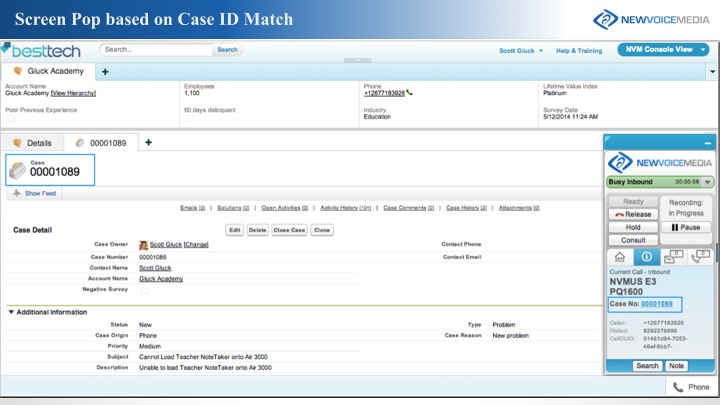
Task: Click Search button at softphone bottom
Action: tap(647, 366)
